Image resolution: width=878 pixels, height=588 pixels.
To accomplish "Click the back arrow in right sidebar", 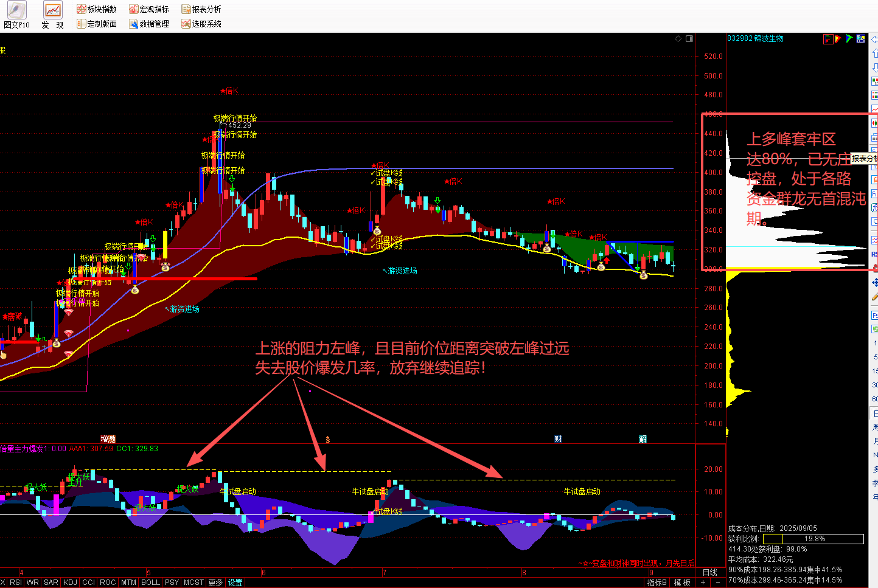I will click(x=874, y=40).
